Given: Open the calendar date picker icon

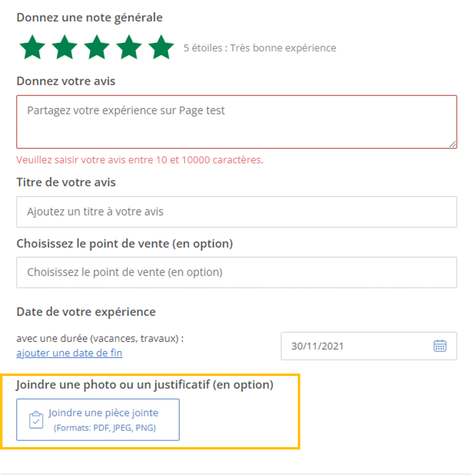Looking at the screenshot, I should coord(440,346).
